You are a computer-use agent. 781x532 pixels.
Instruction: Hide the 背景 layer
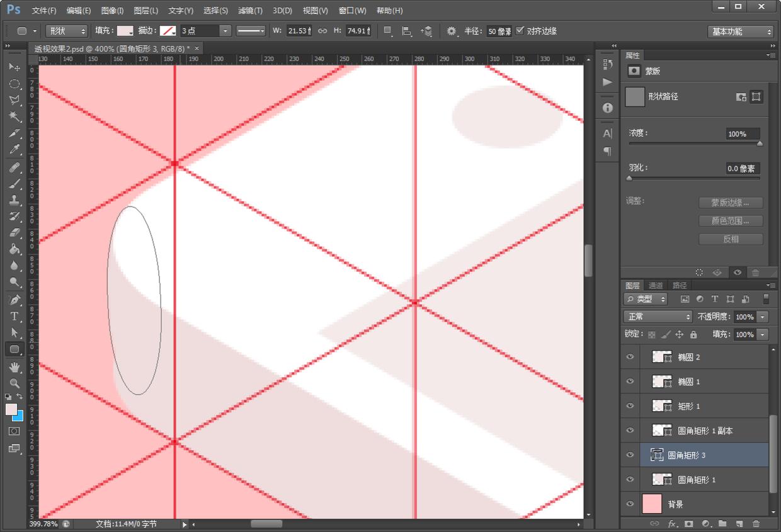629,504
